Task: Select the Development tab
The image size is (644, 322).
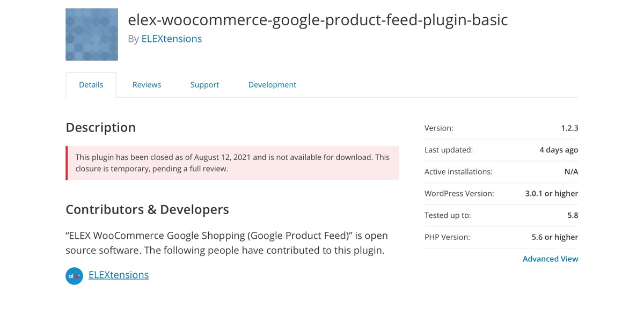Action: (x=272, y=85)
